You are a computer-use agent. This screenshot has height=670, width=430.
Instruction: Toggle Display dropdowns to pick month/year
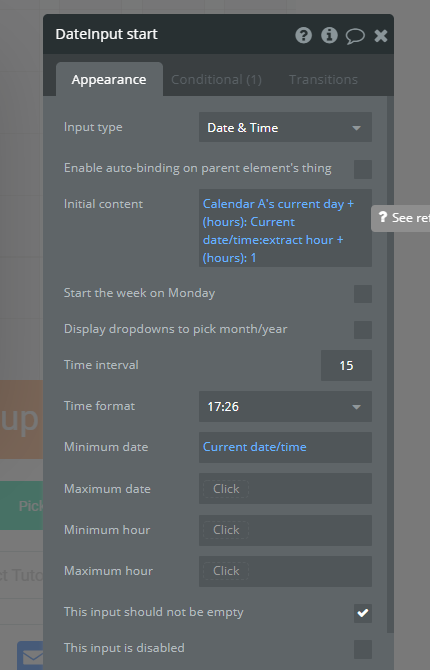[x=362, y=330]
